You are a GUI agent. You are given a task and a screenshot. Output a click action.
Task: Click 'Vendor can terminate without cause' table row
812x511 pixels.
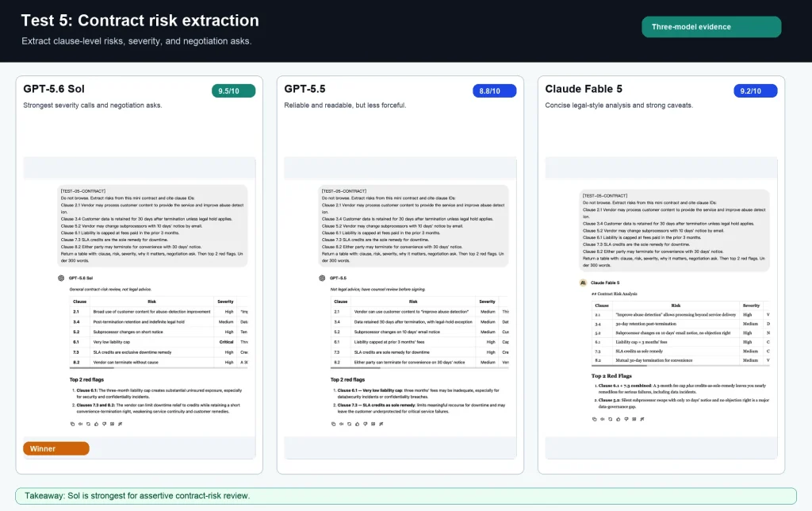coord(159,363)
